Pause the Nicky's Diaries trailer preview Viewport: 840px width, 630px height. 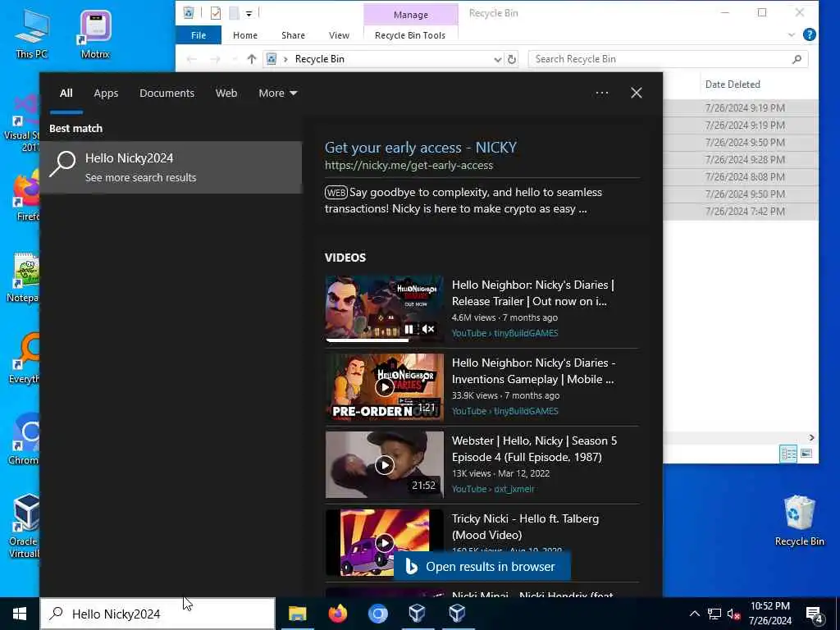pyautogui.click(x=409, y=329)
